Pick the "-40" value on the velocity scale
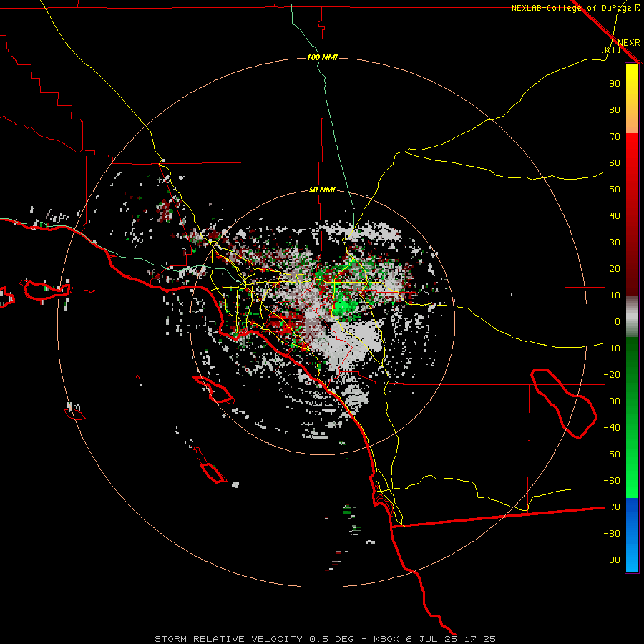Viewport: 644px width, 644px height. coord(612,428)
